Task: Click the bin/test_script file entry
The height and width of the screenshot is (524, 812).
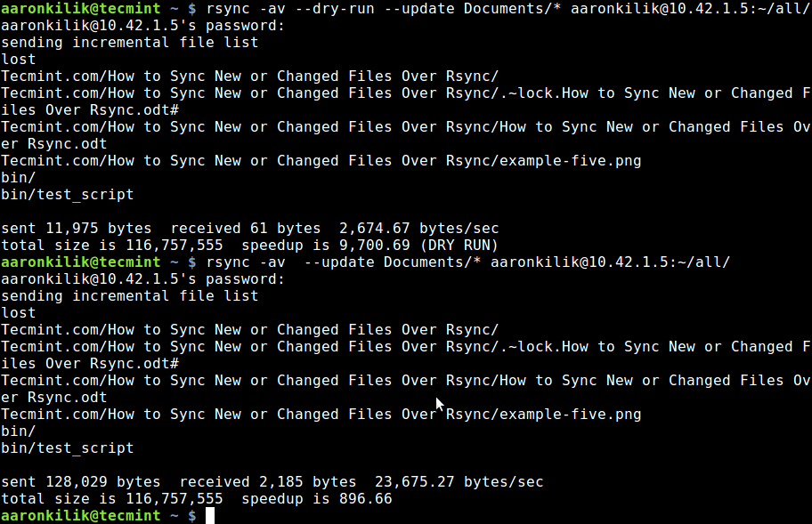Action: tap(67, 194)
